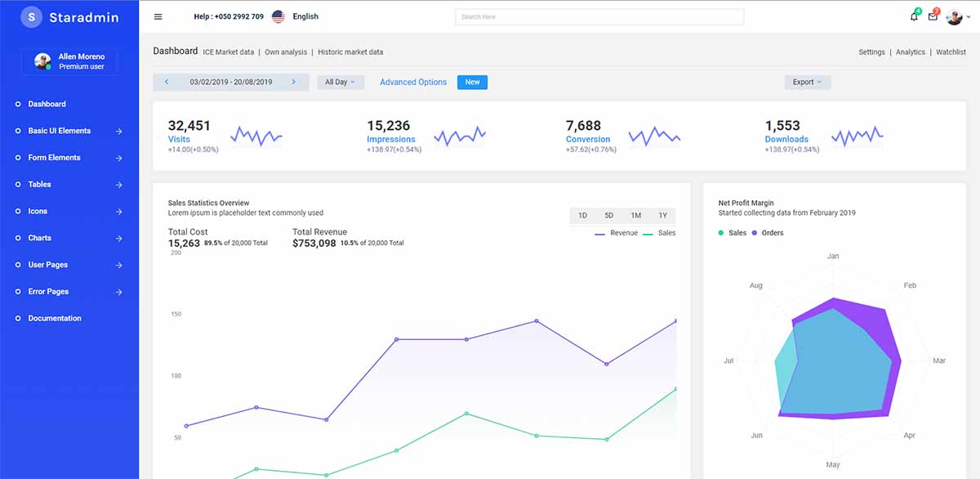Click Allen Moreno's profile avatar
Image resolution: width=980 pixels, height=479 pixels.
(x=42, y=60)
